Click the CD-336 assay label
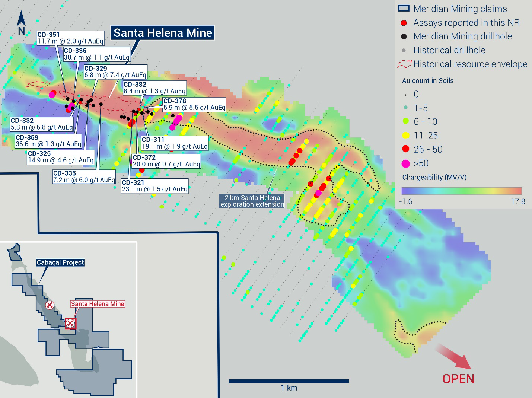The image size is (532, 398). [x=97, y=54]
